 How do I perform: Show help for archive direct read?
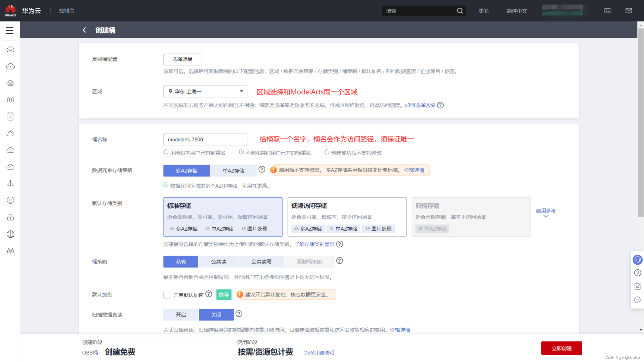[239, 314]
